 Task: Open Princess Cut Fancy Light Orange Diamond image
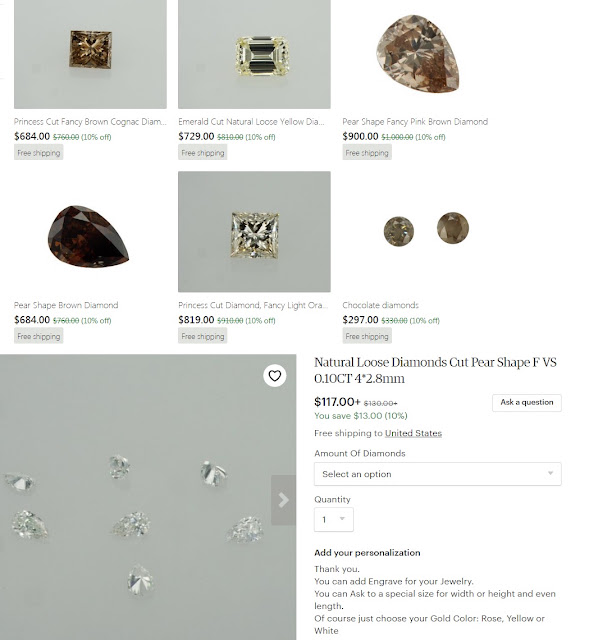click(x=254, y=231)
